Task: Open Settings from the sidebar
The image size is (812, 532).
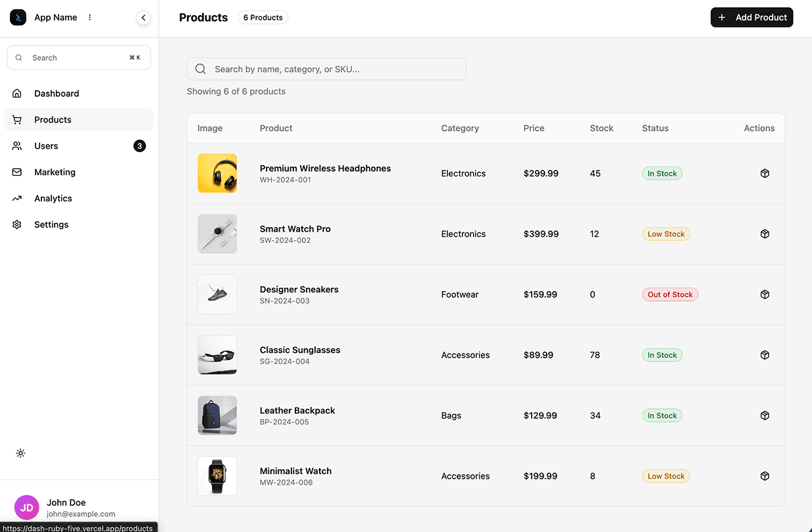Action: [51, 225]
